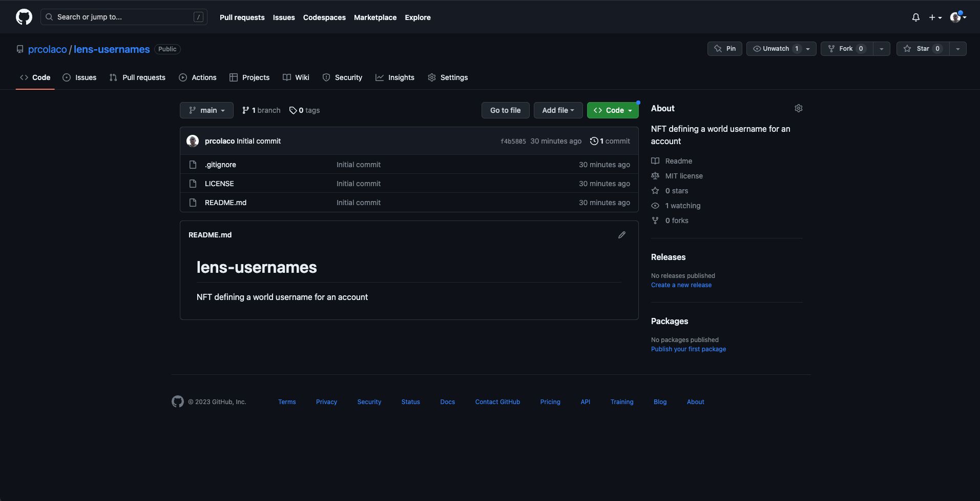Viewport: 980px width, 501px height.
Task: Click the repository About settings gear
Action: 799,108
